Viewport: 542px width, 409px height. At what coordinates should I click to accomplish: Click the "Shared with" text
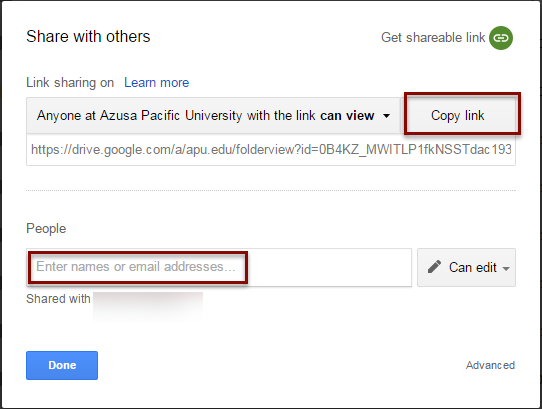[58, 299]
